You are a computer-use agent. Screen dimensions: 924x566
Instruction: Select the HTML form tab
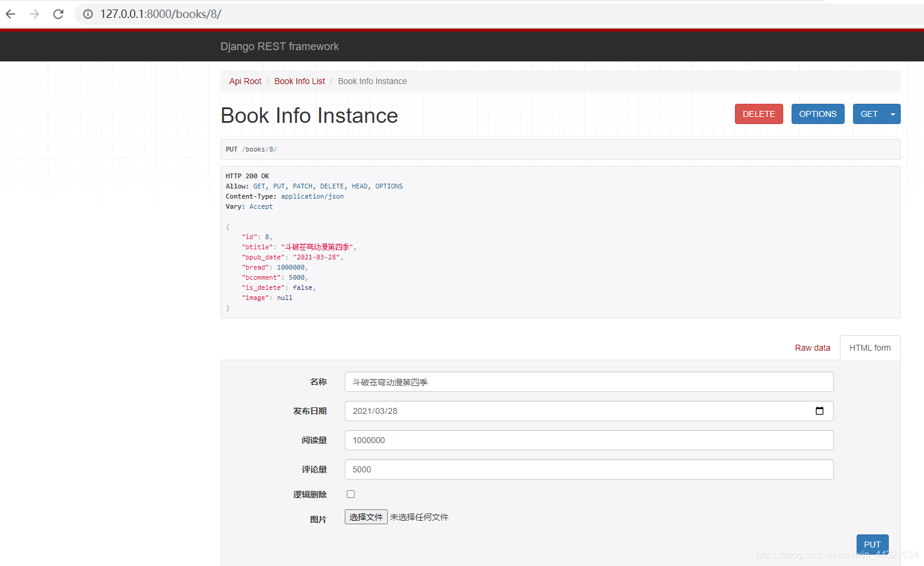(870, 347)
